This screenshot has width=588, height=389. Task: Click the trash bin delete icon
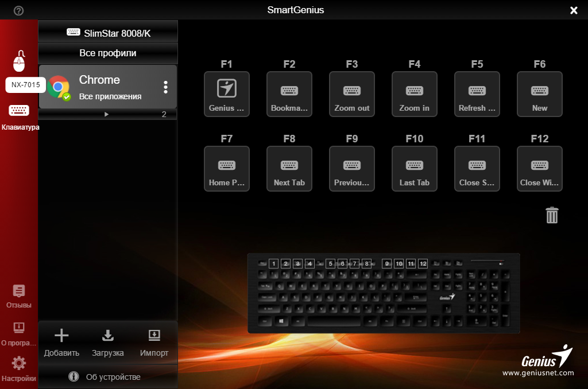tap(552, 215)
